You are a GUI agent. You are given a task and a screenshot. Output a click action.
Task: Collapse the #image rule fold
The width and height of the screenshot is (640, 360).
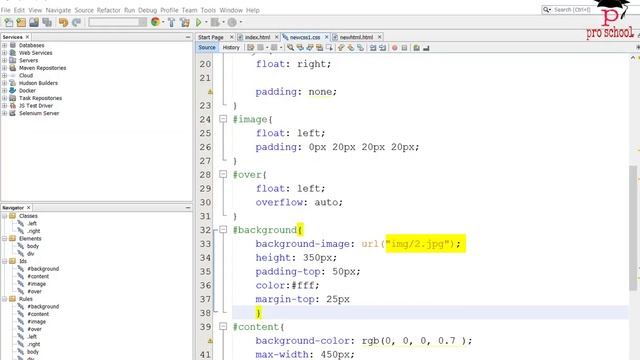tap(223, 119)
